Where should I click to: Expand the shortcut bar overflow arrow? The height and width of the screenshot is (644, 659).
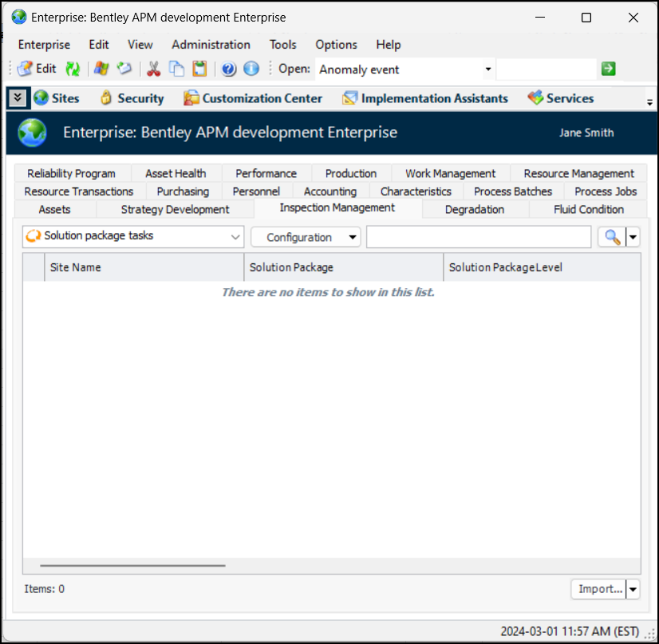point(649,101)
